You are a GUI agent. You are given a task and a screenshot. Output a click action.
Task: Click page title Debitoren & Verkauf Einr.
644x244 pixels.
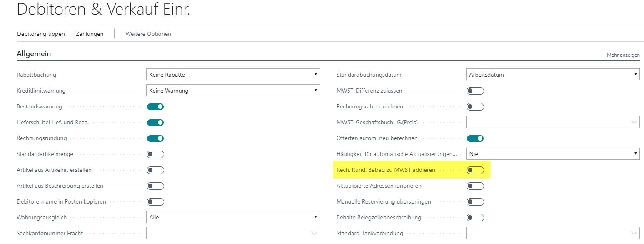pos(103,10)
